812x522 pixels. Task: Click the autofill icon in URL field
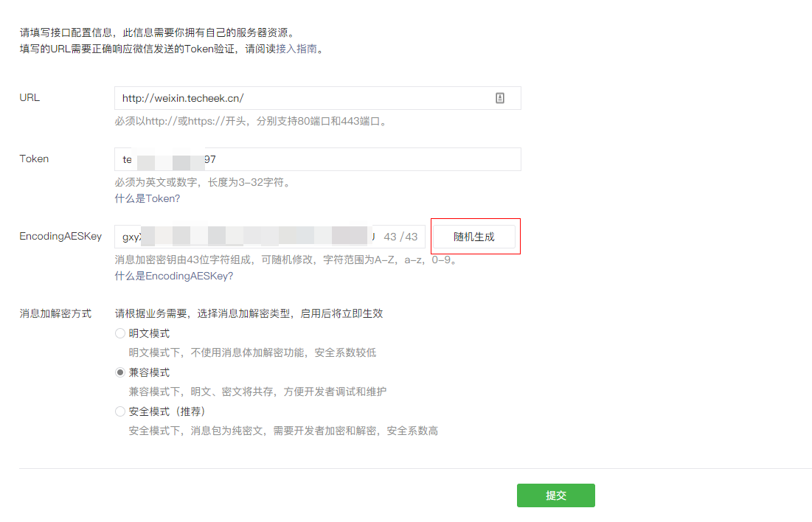click(500, 98)
